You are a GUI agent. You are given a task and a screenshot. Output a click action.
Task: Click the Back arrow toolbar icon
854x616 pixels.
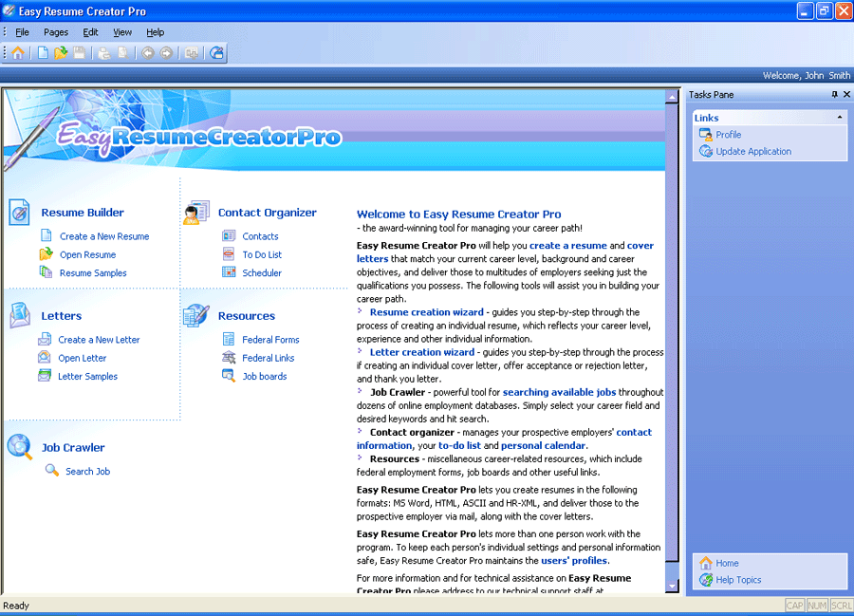point(148,53)
